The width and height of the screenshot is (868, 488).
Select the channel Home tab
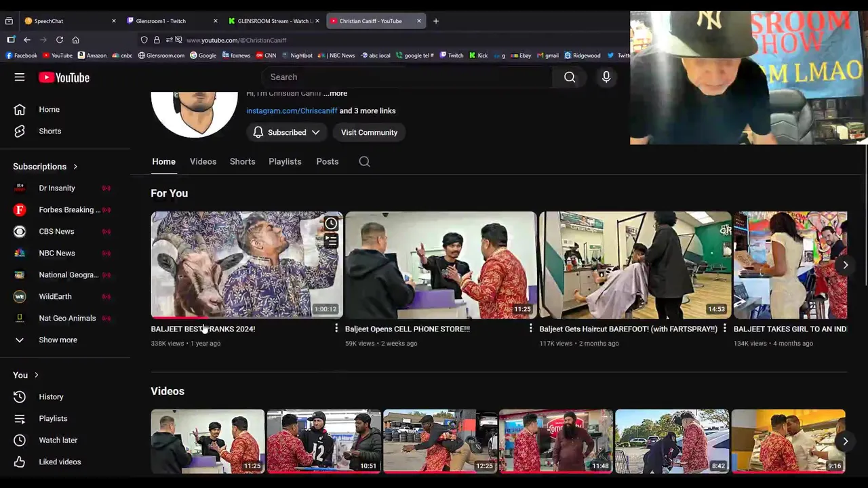point(163,161)
